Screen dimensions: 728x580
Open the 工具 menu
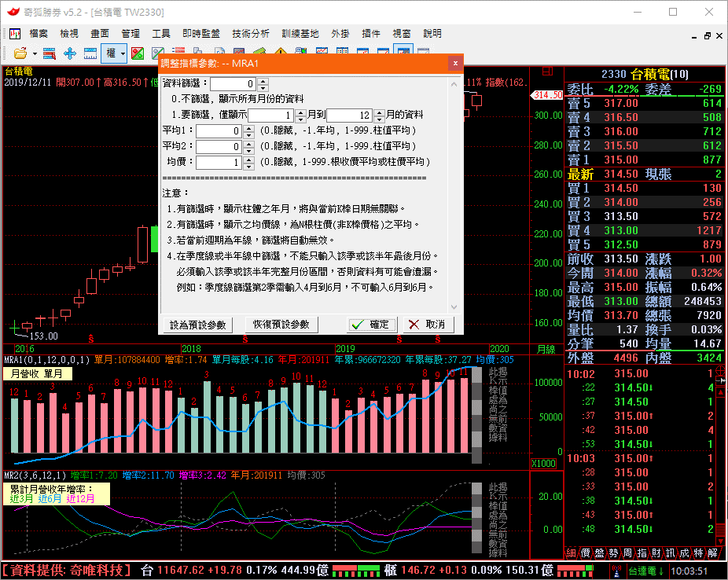161,34
